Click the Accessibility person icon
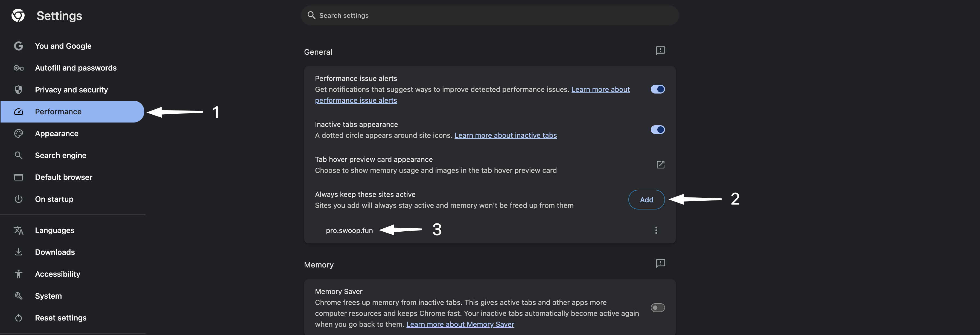Screen dimensions: 980x335 pos(18,274)
